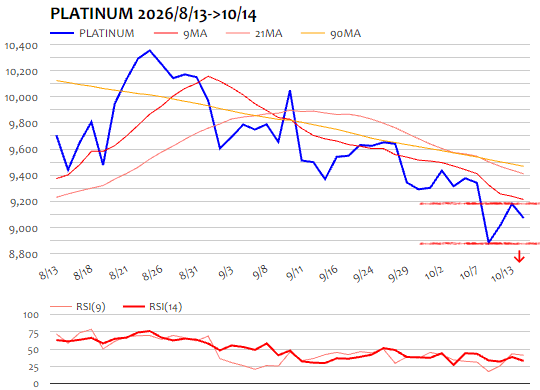The image size is (540, 390).
Task: Click the 10/7 date label
Action: [x=469, y=273]
